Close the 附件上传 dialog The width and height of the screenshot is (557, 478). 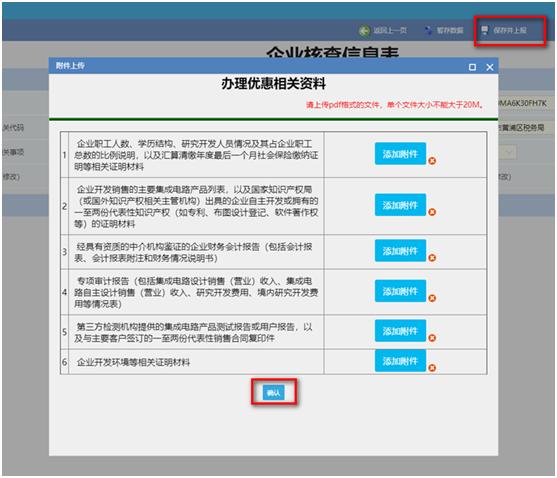(x=490, y=67)
